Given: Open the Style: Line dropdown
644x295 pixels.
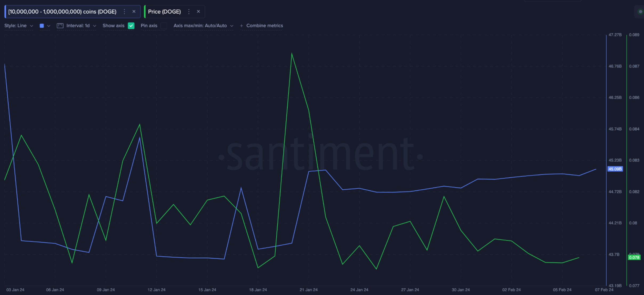Looking at the screenshot, I should point(19,26).
